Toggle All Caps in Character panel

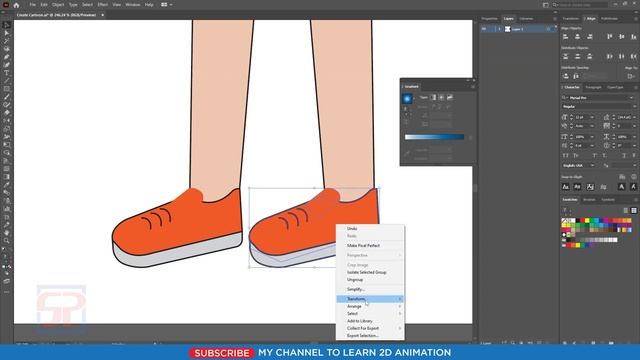(566, 156)
